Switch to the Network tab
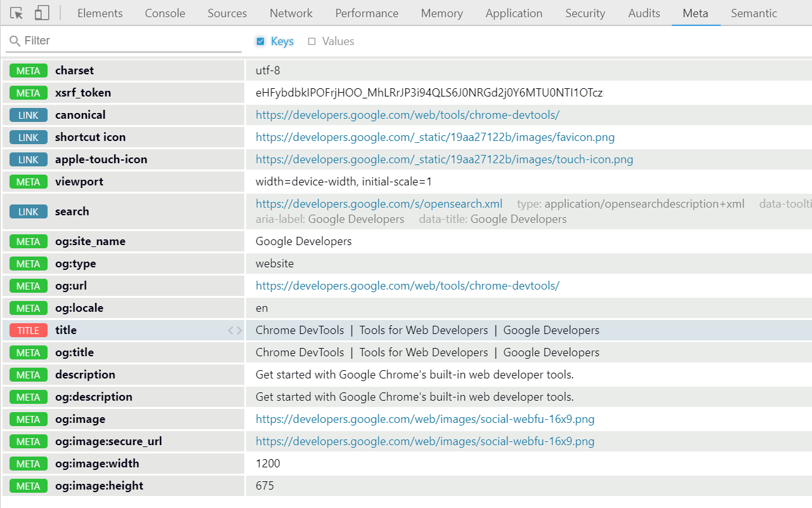The width and height of the screenshot is (812, 508). [291, 13]
